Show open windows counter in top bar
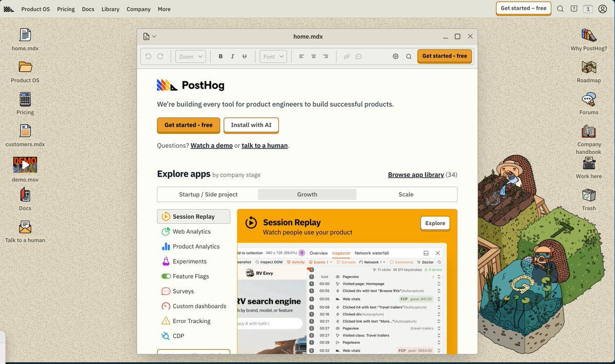Screen dimensions: 615x364 588,9
